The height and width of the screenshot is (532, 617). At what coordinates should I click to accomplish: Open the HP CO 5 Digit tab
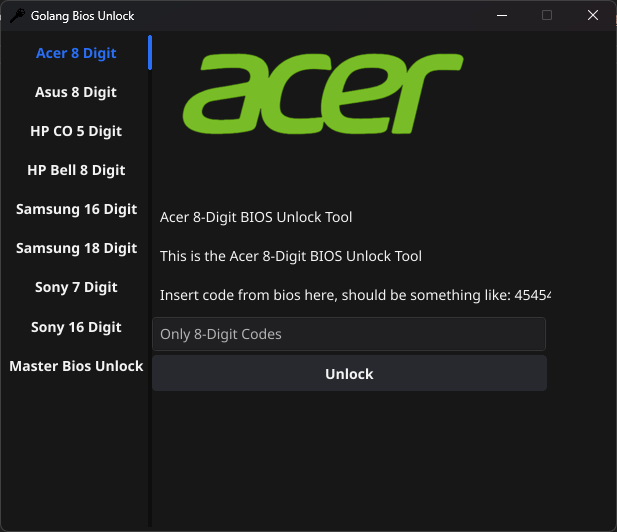(x=76, y=131)
